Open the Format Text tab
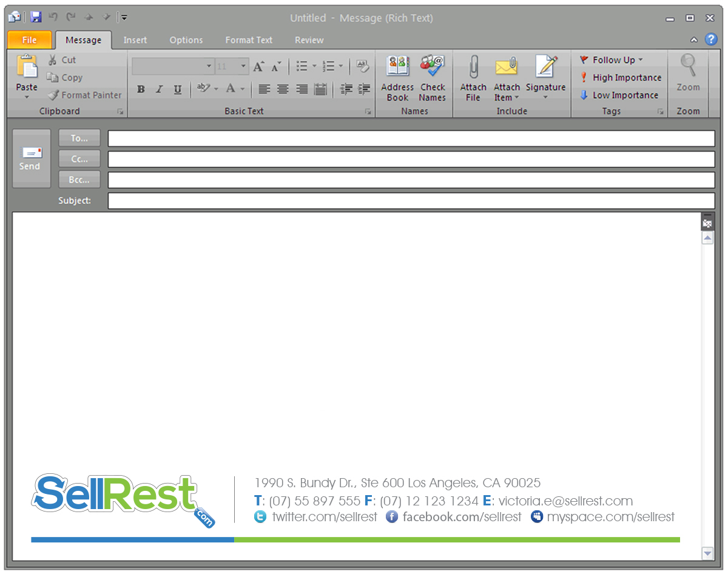The width and height of the screenshot is (728, 574). (x=249, y=40)
